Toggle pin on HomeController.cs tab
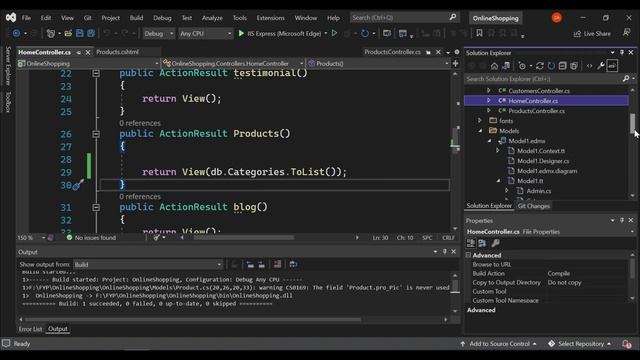 (x=78, y=52)
